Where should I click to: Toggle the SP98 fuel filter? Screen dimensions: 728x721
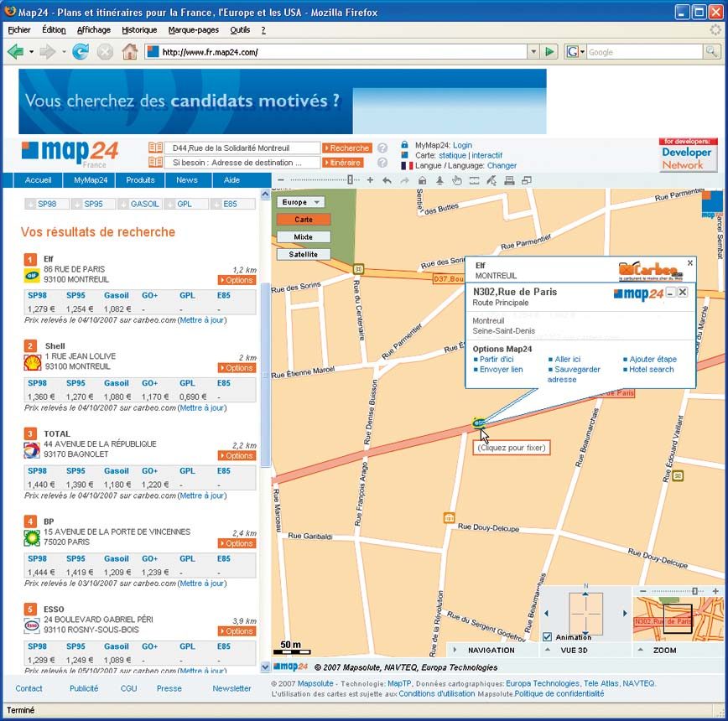(x=47, y=204)
